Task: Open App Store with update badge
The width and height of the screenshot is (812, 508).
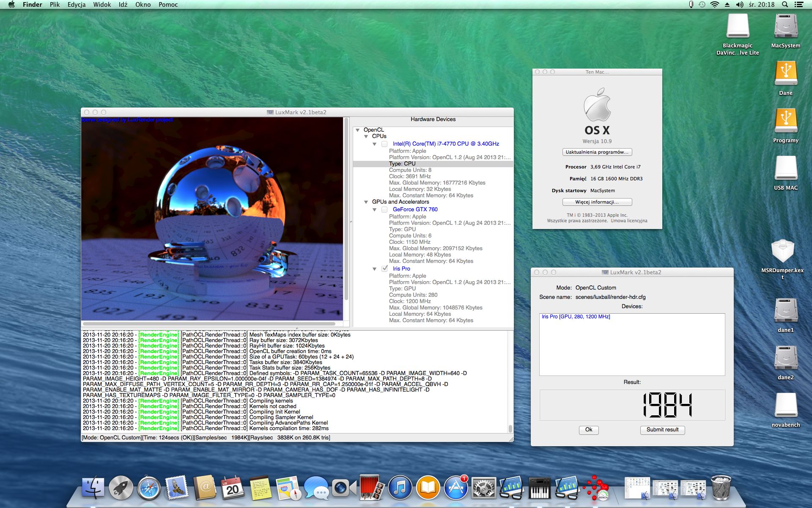Action: 456,488
